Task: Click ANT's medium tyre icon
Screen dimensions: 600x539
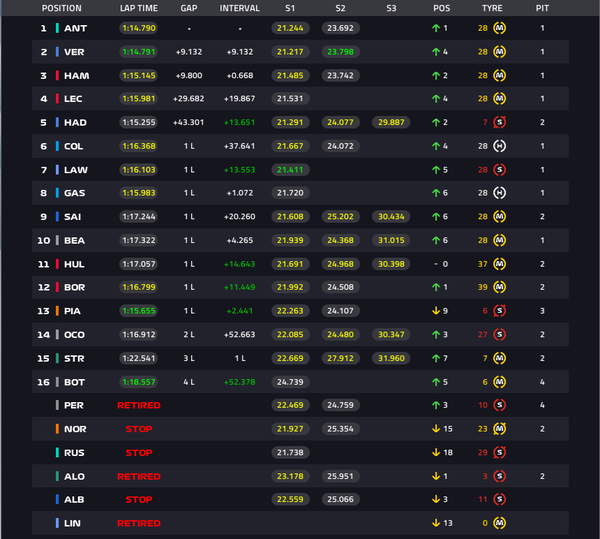Action: click(499, 28)
